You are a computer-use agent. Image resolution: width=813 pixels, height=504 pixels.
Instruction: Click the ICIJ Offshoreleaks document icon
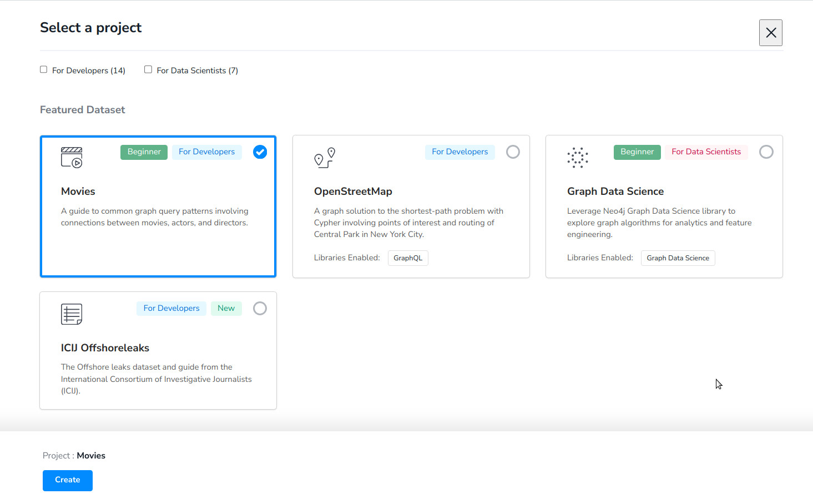tap(72, 314)
